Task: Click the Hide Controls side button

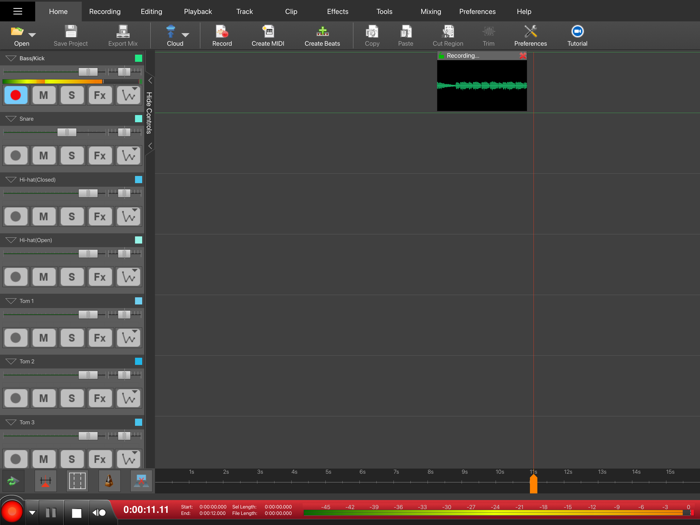Action: (x=150, y=113)
